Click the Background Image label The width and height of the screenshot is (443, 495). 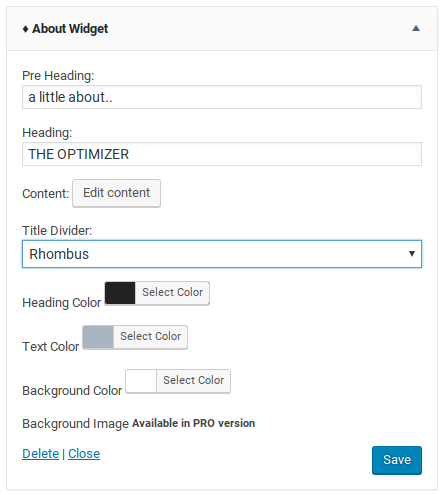click(x=76, y=424)
